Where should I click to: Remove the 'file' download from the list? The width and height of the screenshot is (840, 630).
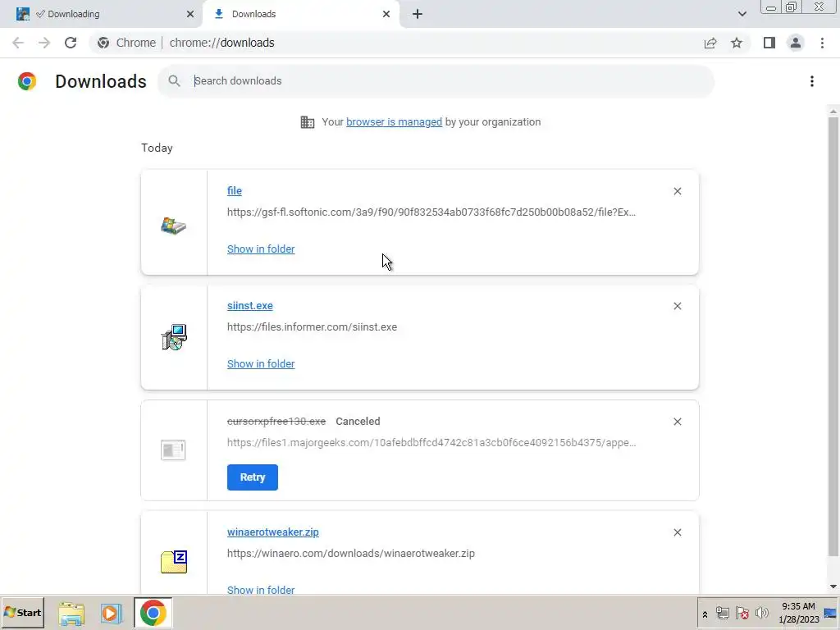click(677, 191)
